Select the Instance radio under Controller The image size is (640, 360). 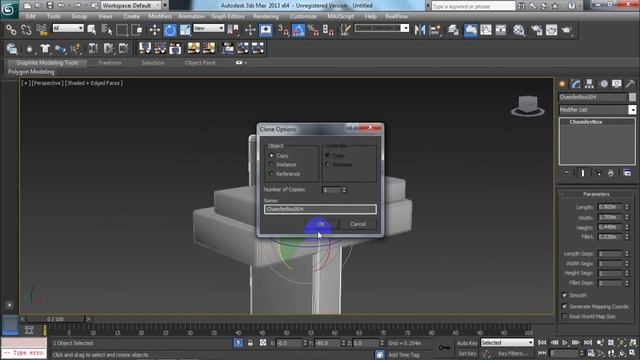pyautogui.click(x=327, y=164)
